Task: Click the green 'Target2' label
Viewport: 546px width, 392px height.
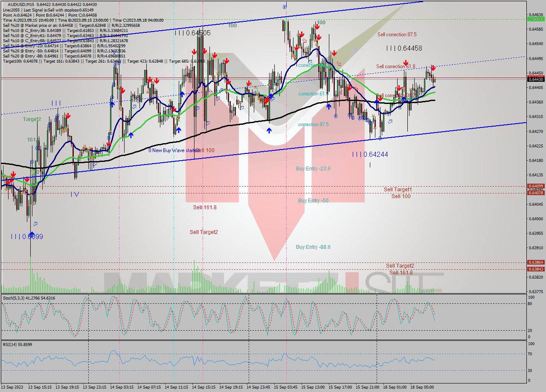Action: click(32, 119)
